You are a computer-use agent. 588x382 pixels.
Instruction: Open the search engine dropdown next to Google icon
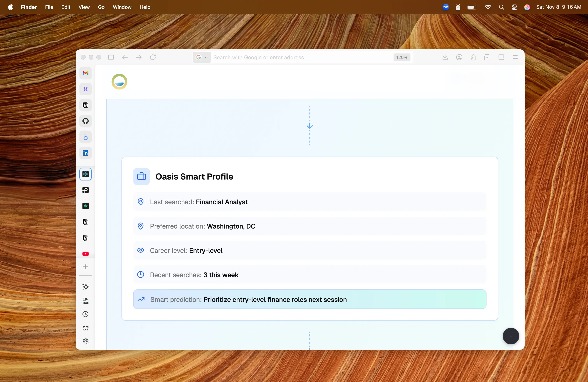(206, 57)
